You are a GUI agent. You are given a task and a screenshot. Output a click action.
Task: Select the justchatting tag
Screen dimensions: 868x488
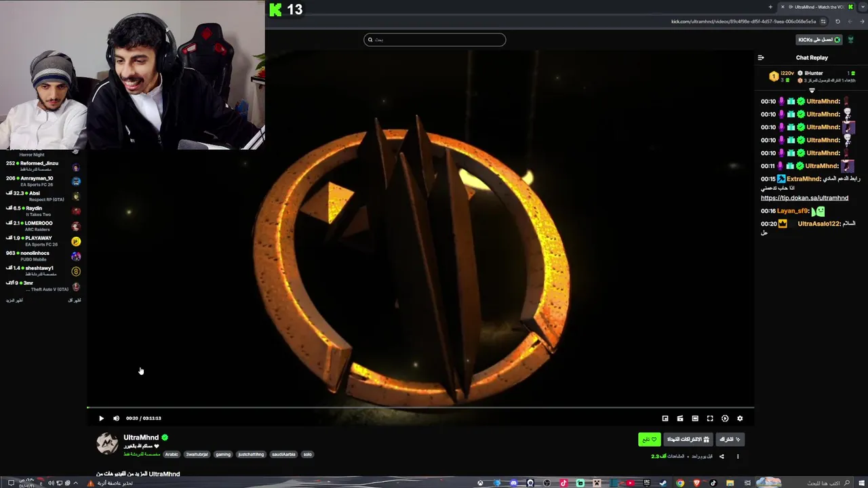[x=251, y=454]
